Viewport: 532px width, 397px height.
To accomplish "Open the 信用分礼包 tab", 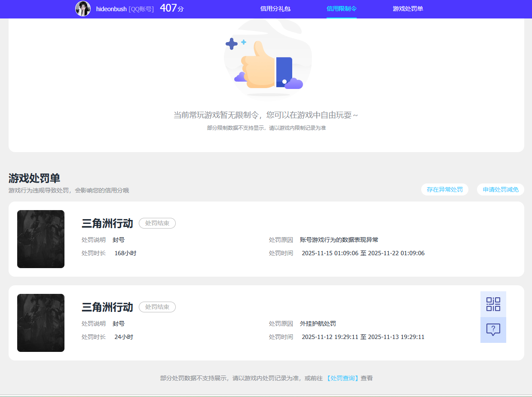I will (x=275, y=9).
